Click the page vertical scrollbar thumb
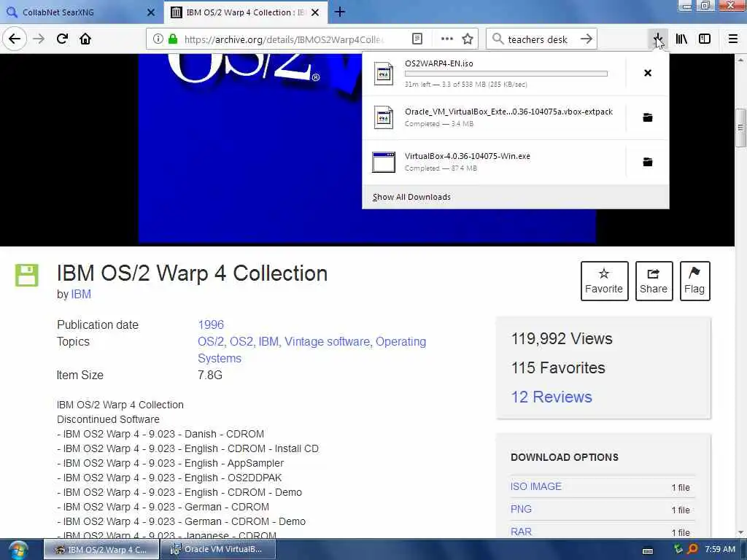The width and height of the screenshot is (747, 560). click(740, 128)
